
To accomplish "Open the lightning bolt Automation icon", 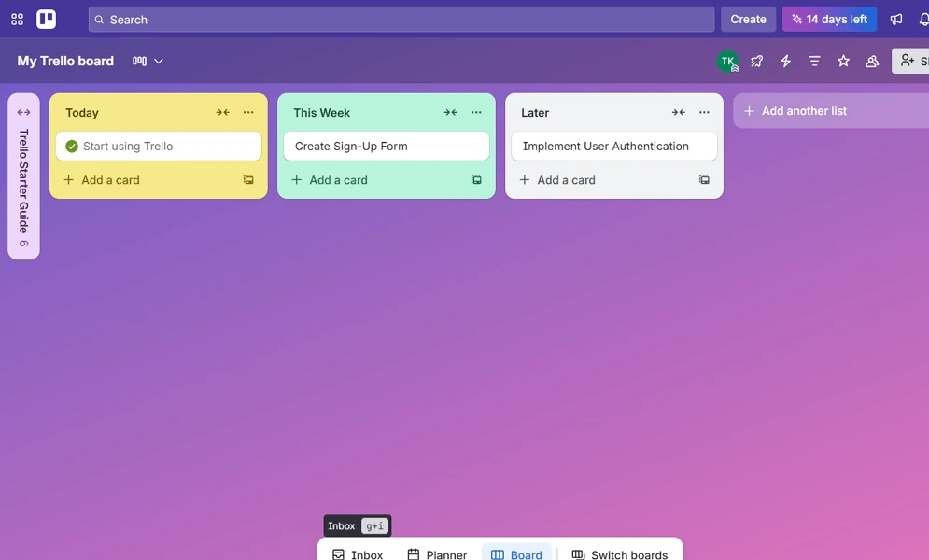I will coord(785,61).
